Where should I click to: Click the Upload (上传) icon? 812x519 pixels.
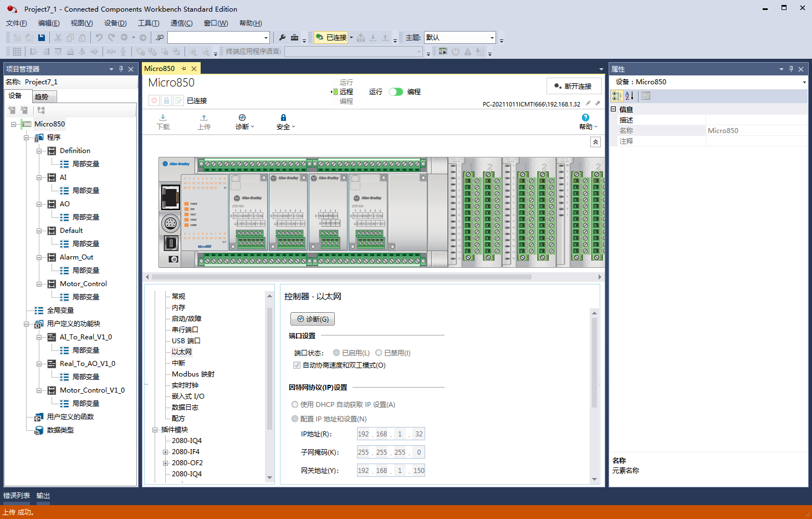click(204, 118)
